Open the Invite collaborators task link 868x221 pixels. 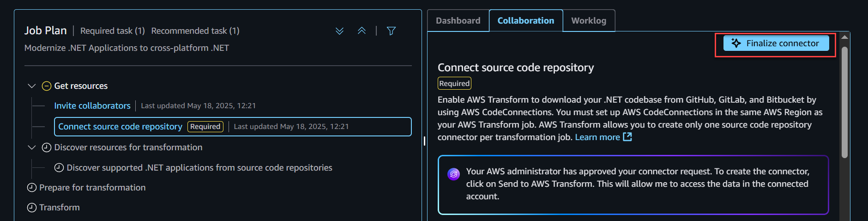click(92, 106)
